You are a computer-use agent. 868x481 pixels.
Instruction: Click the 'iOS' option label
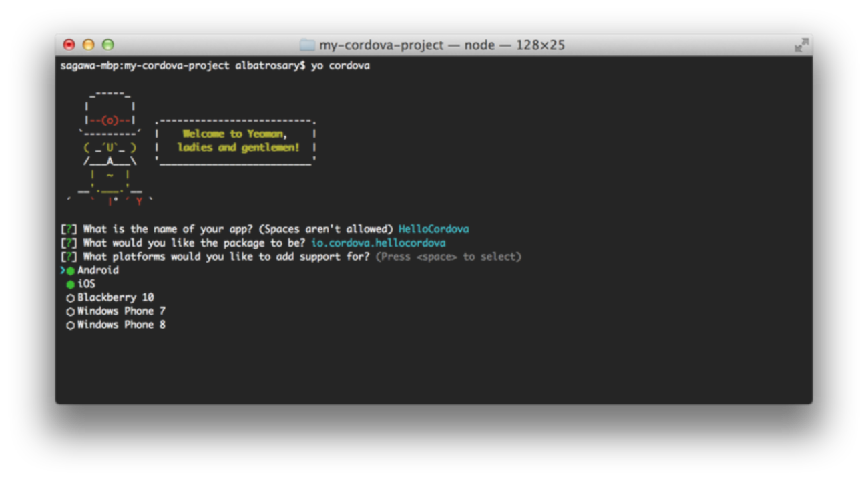click(86, 284)
